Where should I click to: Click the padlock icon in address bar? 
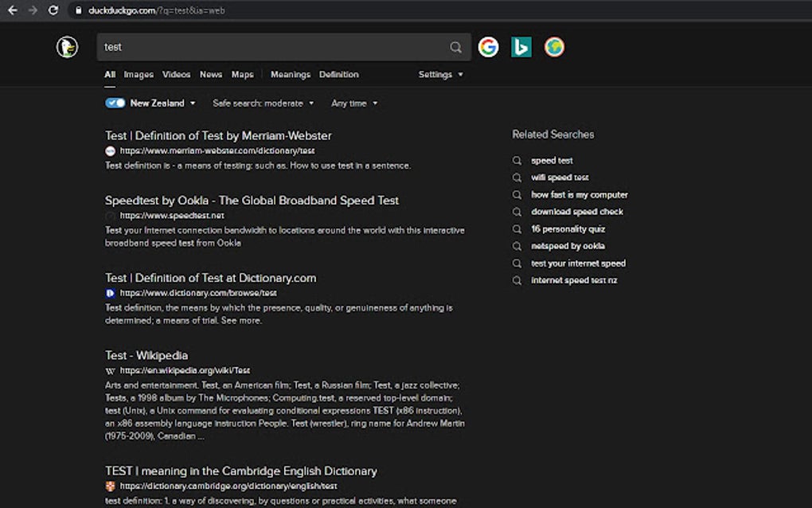pyautogui.click(x=79, y=10)
